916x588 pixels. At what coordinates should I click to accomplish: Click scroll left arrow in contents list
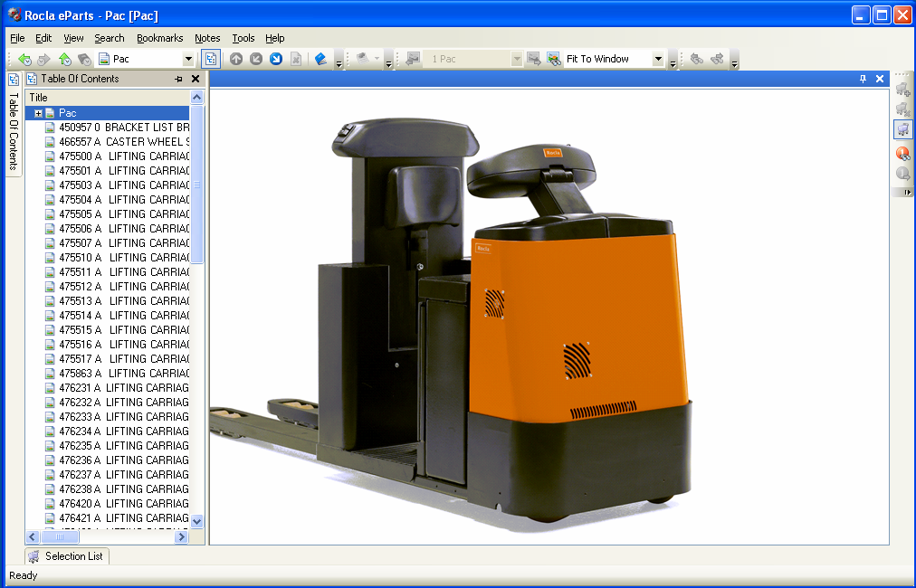point(33,536)
